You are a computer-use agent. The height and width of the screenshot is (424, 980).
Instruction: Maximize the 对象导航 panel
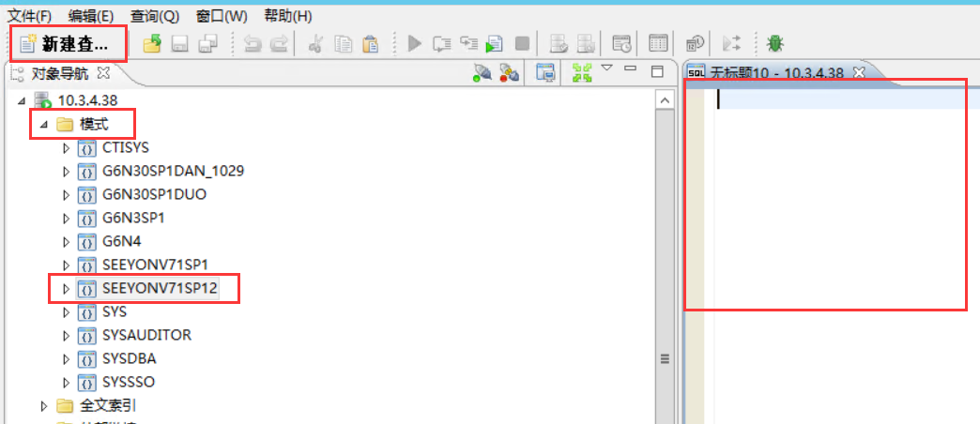pos(657,72)
